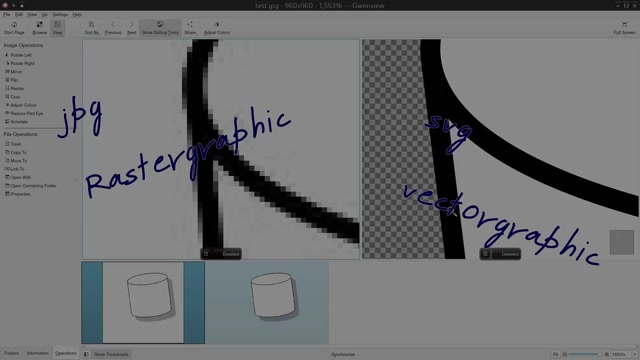
Task: Click Link To in File Operations
Action: 14,169
